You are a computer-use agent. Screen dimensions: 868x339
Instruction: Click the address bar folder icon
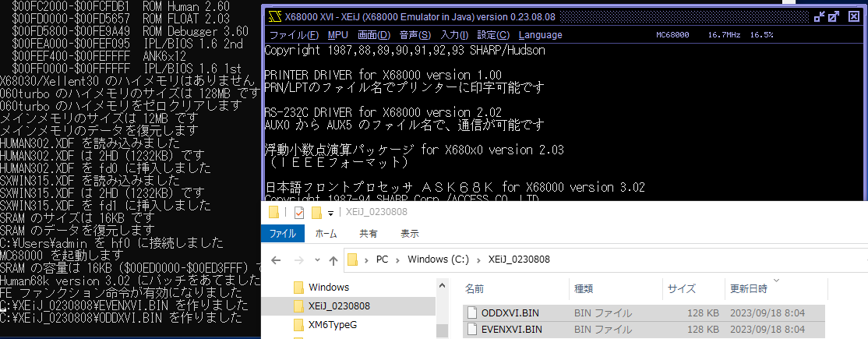click(354, 260)
